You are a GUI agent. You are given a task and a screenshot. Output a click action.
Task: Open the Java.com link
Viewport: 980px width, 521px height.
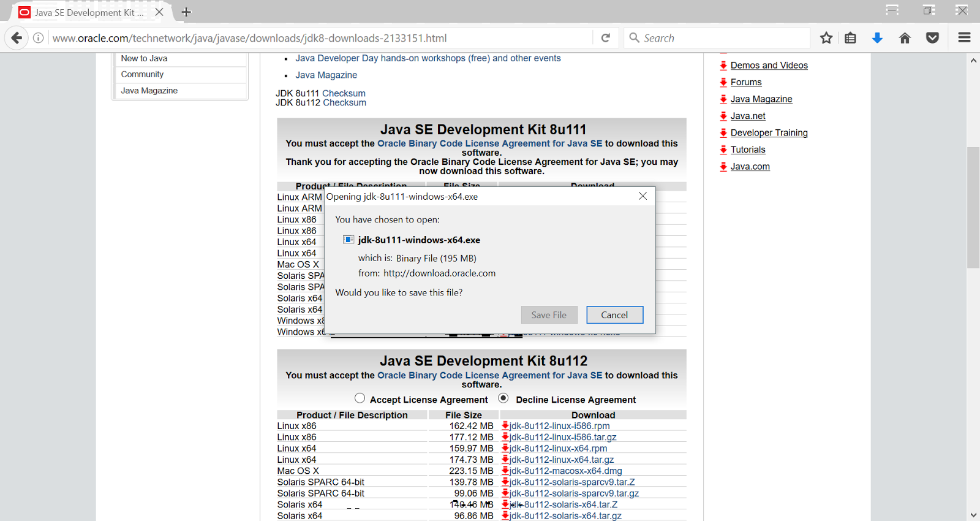pos(750,166)
